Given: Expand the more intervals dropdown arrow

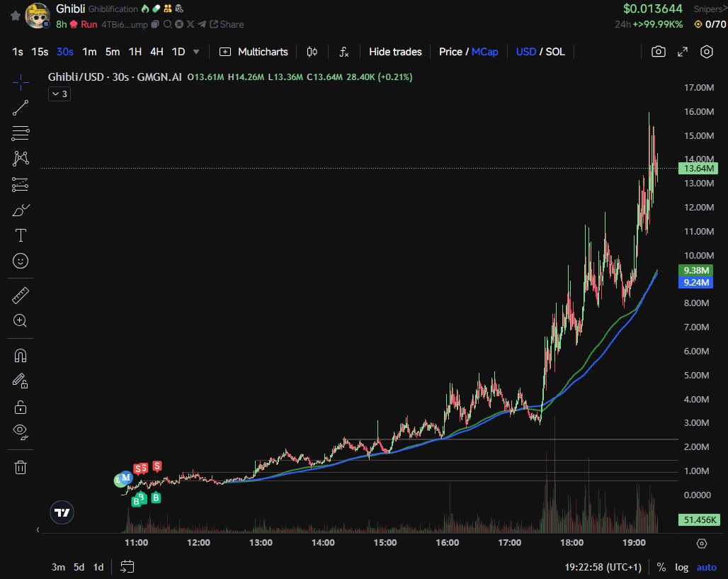Looking at the screenshot, I should pos(196,52).
